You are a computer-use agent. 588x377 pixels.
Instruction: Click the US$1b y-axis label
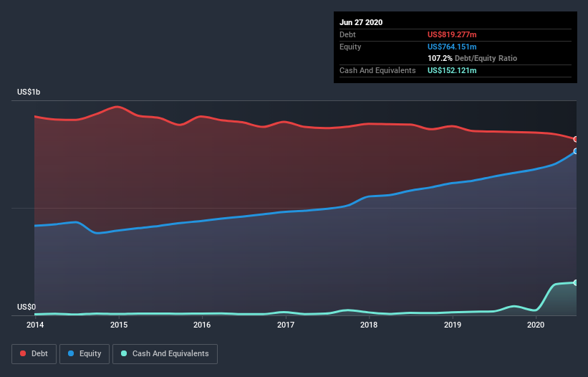pyautogui.click(x=29, y=92)
